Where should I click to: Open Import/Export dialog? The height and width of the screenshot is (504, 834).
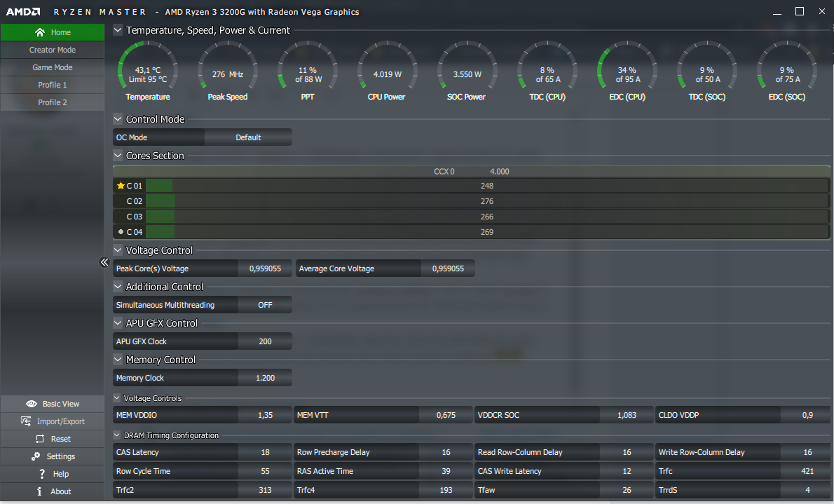coord(53,421)
